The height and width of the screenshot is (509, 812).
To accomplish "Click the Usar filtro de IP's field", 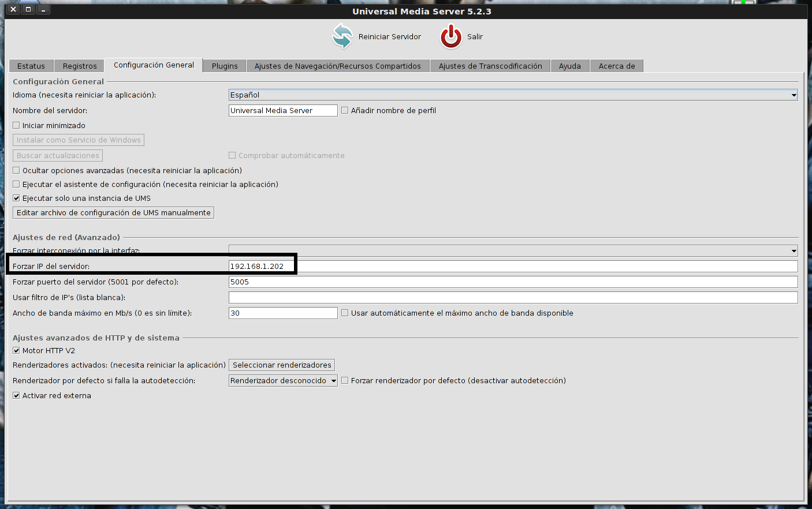I will [x=513, y=297].
